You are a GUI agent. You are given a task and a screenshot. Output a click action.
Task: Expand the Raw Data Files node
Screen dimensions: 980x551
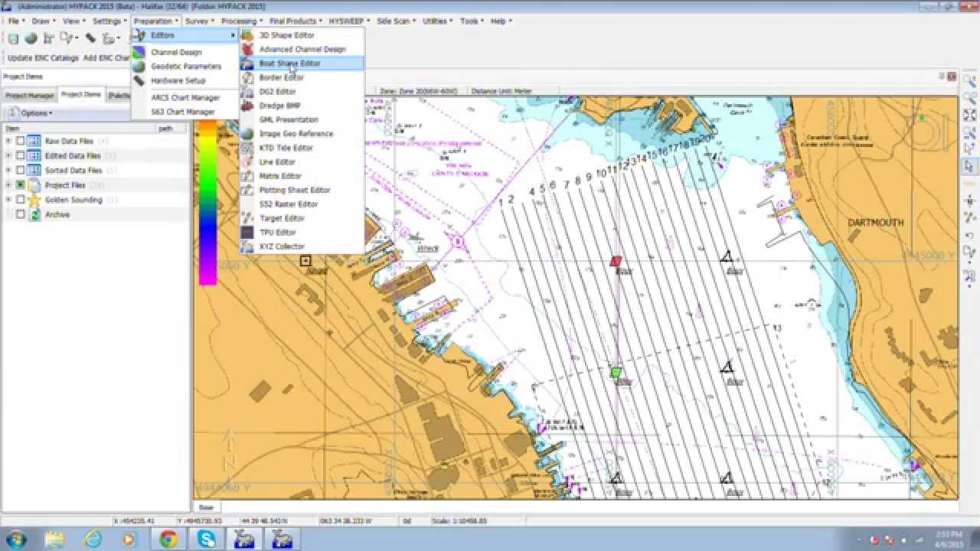8,141
